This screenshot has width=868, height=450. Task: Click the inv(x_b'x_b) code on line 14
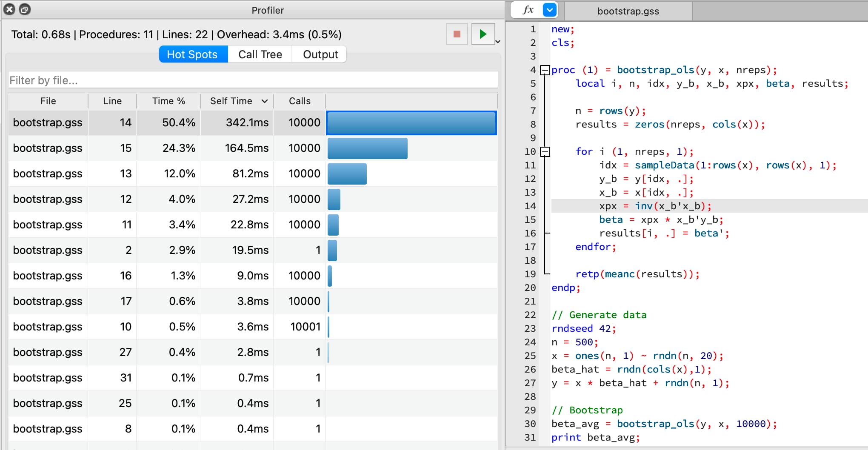(x=673, y=206)
